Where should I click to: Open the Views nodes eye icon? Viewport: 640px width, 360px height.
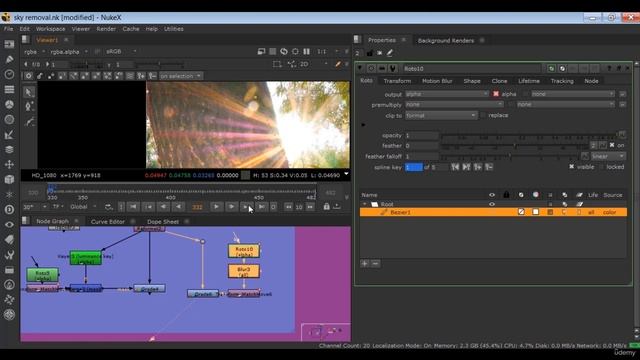pos(9,224)
